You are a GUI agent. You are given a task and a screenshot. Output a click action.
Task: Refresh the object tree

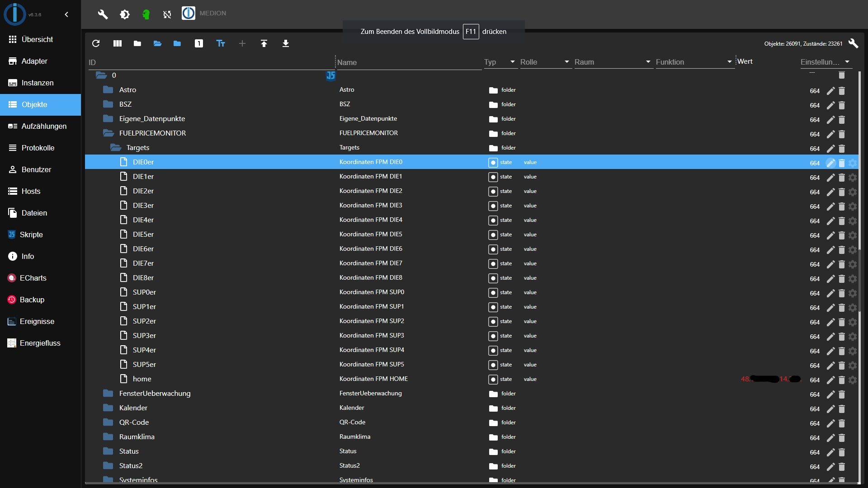point(96,43)
